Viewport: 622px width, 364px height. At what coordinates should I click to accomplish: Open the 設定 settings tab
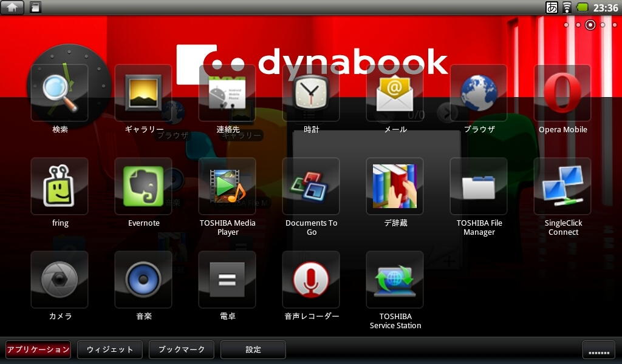click(253, 349)
